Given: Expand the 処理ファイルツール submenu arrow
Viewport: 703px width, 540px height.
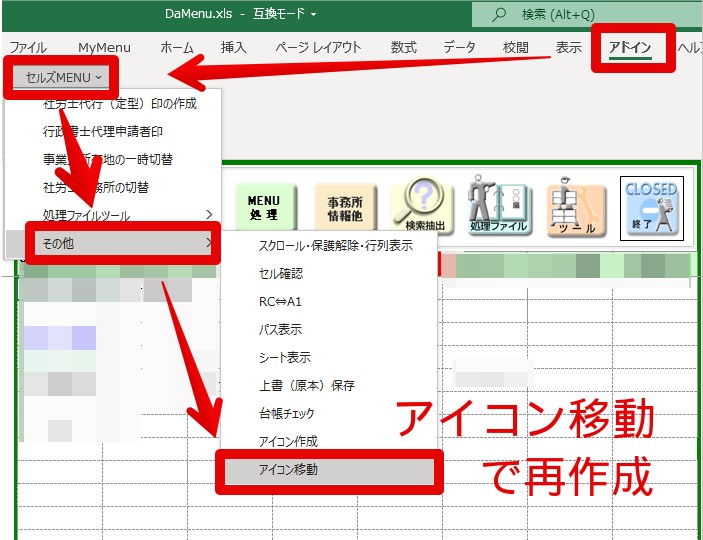Looking at the screenshot, I should click(x=209, y=215).
